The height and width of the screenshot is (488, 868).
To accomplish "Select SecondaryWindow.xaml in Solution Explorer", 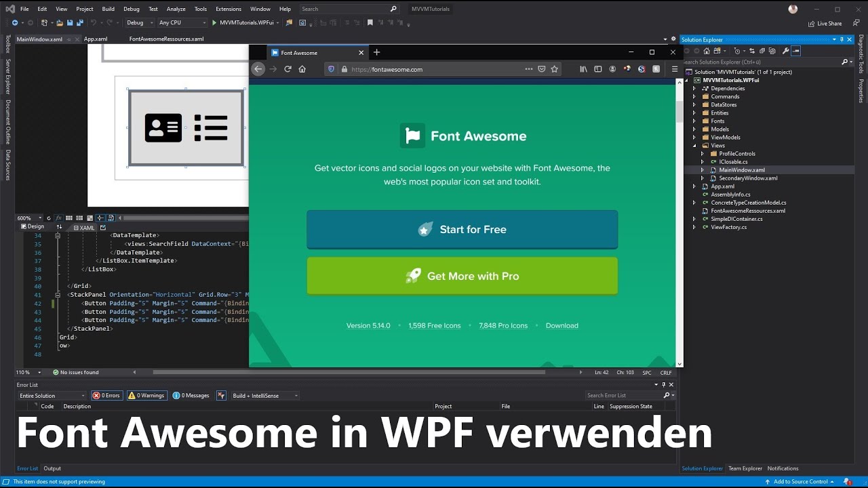I will [x=748, y=178].
